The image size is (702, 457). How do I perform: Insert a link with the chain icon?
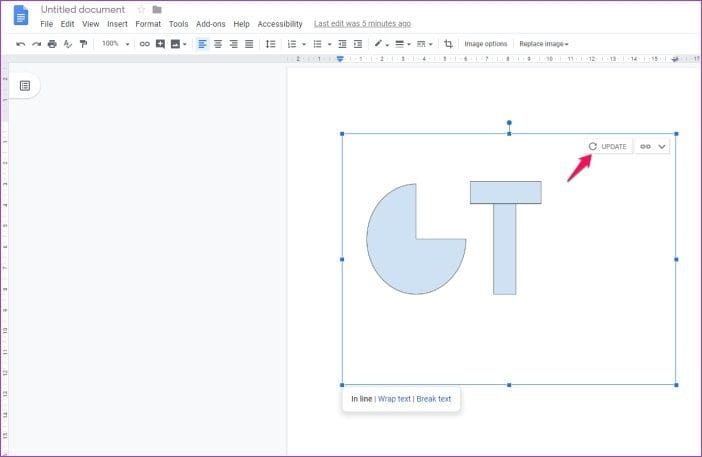click(144, 44)
